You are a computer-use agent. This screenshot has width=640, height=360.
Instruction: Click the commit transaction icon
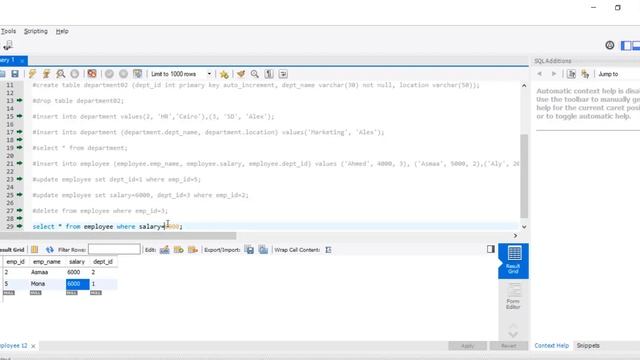tap(109, 74)
